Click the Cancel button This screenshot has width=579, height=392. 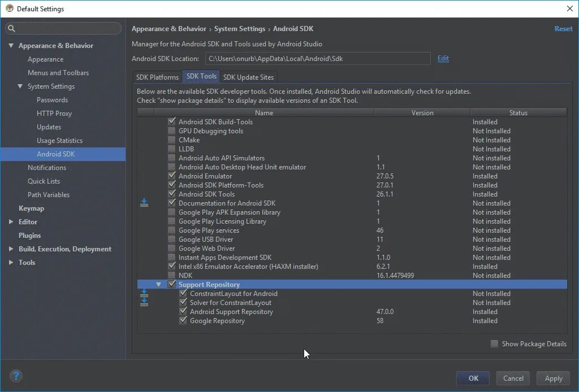[x=513, y=378]
